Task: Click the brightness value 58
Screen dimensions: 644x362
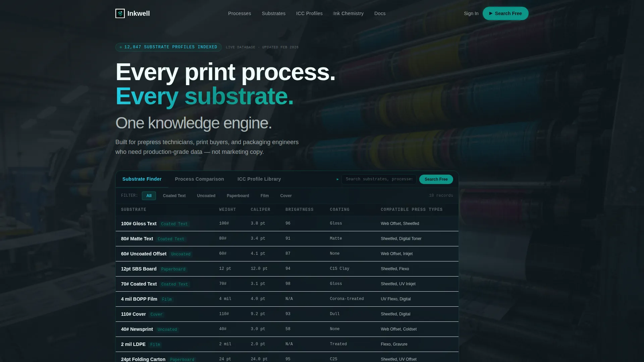Action: [288, 329]
